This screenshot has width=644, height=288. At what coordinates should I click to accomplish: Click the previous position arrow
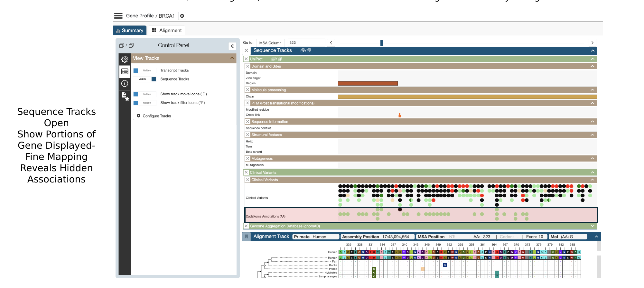(331, 43)
